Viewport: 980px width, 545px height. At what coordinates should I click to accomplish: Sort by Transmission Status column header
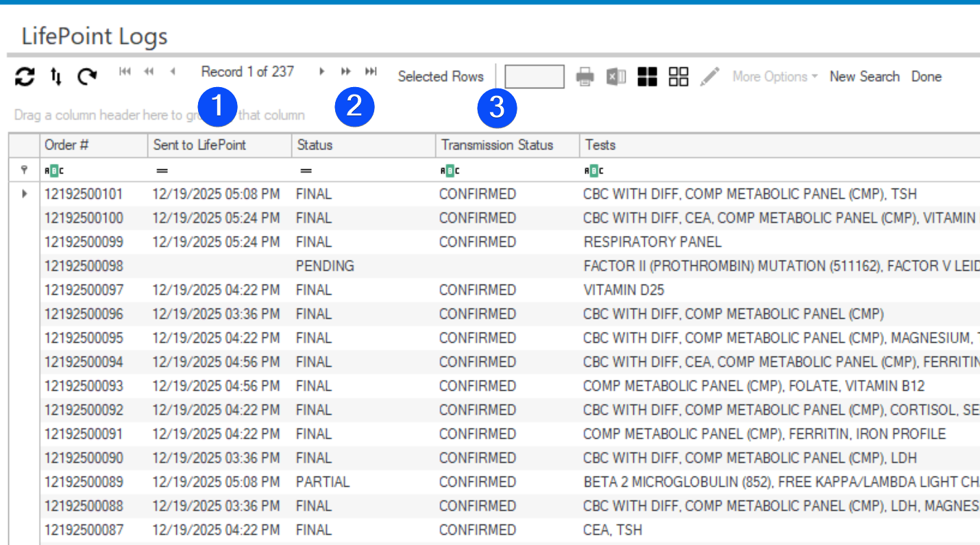497,145
